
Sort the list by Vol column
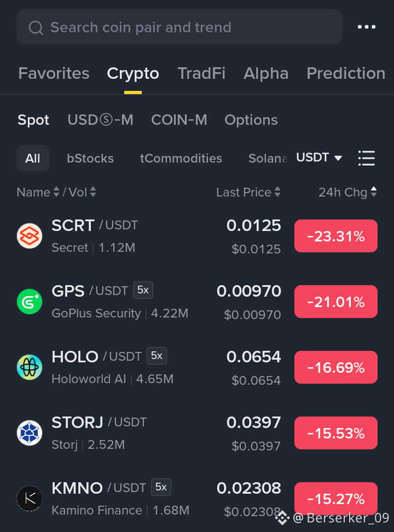(x=83, y=192)
